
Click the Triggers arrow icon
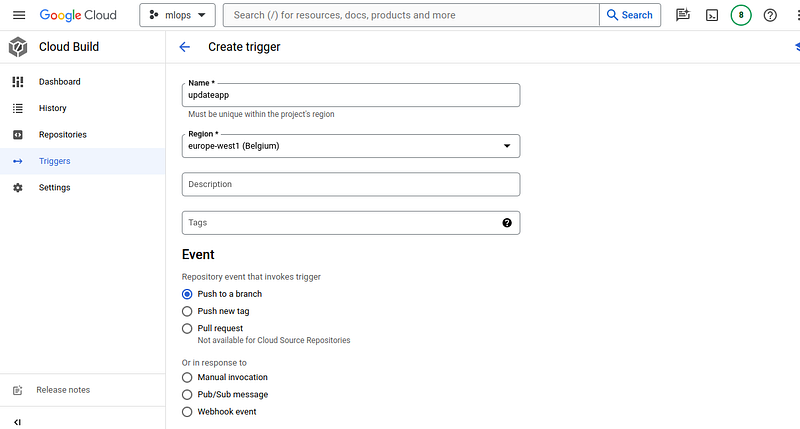coord(18,161)
